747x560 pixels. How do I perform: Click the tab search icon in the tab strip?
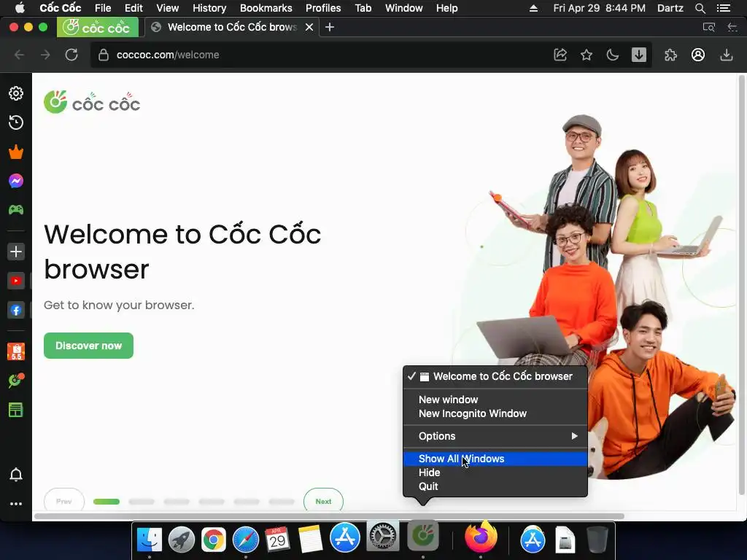[709, 27]
